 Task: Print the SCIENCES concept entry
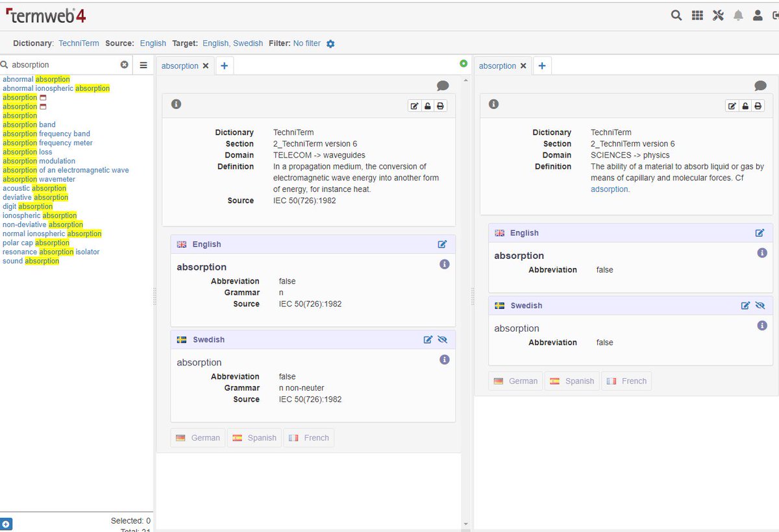(x=758, y=106)
